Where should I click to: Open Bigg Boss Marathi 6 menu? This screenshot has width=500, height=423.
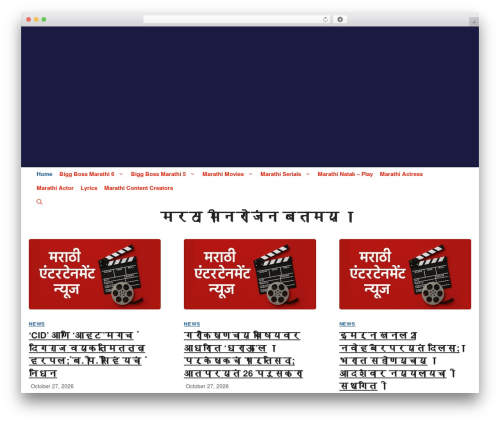click(x=87, y=174)
